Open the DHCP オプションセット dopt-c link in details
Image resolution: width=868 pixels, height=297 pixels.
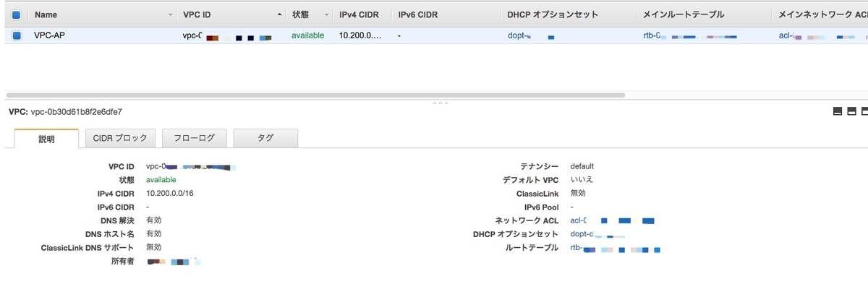(597, 234)
